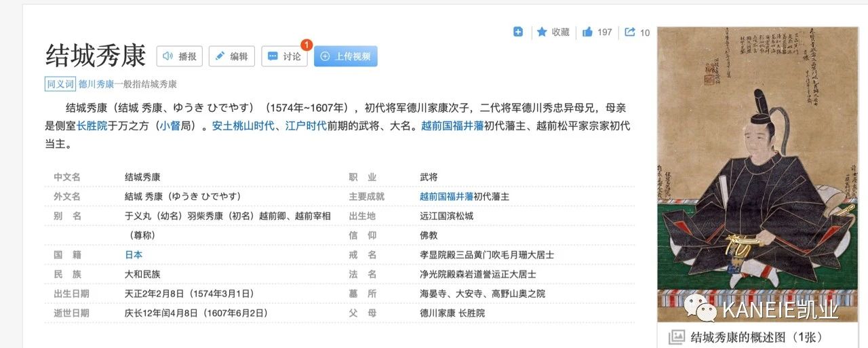Open the 讨论 discussion button
Viewport: 868px width, 348px height.
click(x=284, y=56)
